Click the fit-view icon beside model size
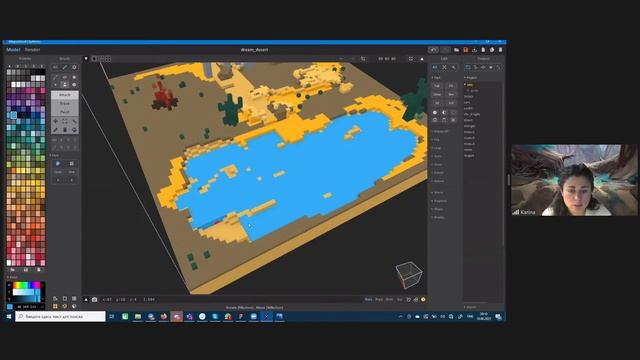This screenshot has width=640, height=360. [x=411, y=59]
